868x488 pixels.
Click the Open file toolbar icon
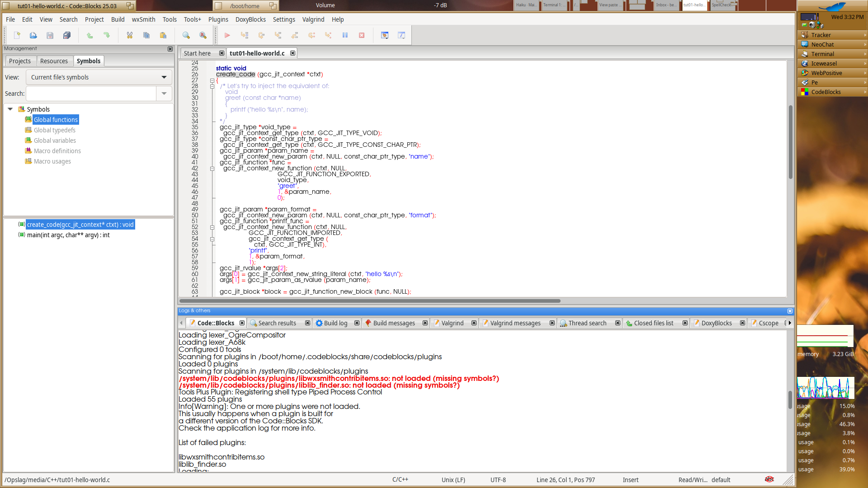33,35
